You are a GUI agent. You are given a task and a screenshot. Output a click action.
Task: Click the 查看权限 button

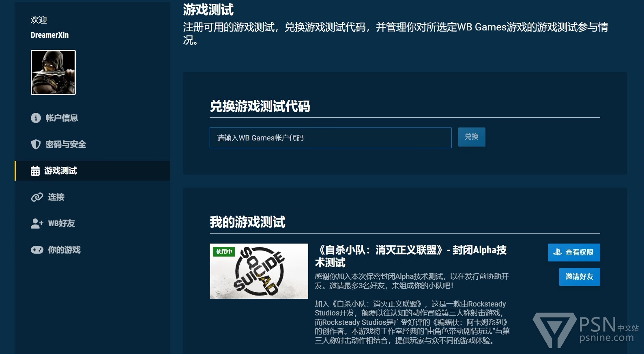[574, 253]
